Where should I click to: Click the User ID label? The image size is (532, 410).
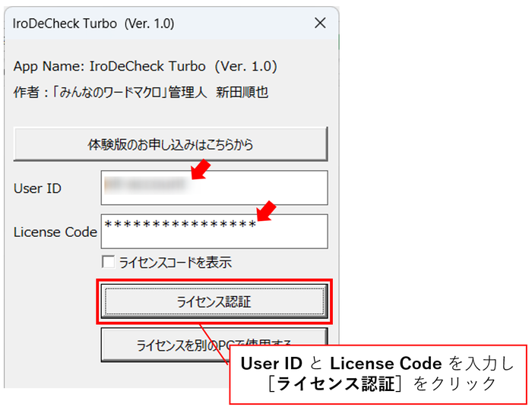click(37, 188)
